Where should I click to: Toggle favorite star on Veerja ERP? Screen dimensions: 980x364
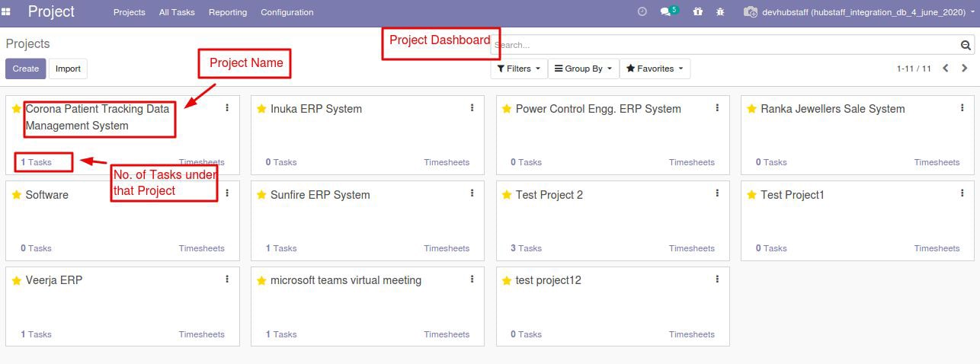(x=17, y=280)
